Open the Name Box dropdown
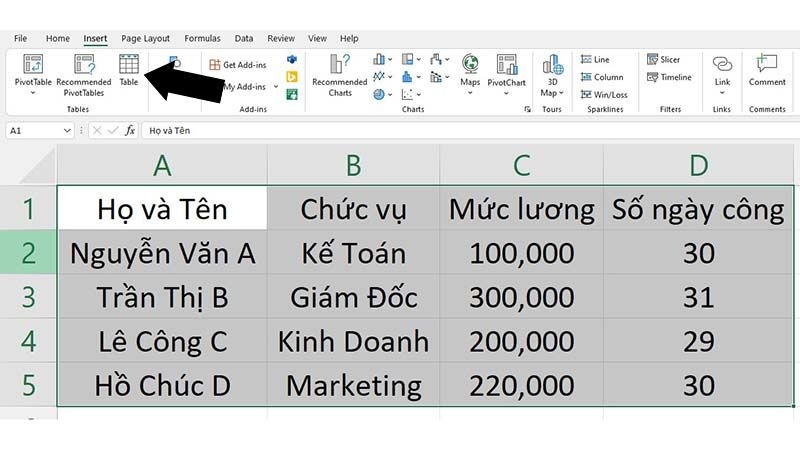Viewport: 800px width, 450px height. [x=67, y=131]
